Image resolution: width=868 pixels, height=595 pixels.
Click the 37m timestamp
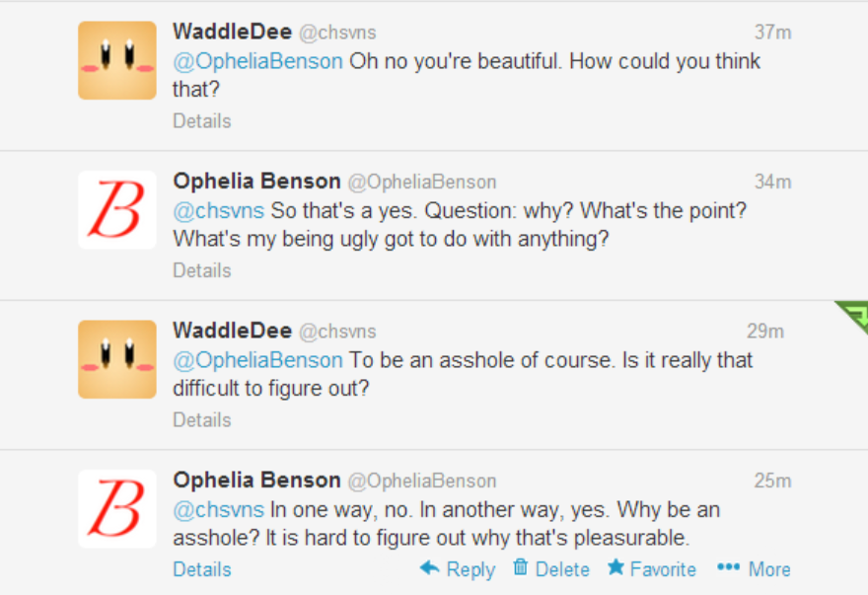[x=772, y=33]
